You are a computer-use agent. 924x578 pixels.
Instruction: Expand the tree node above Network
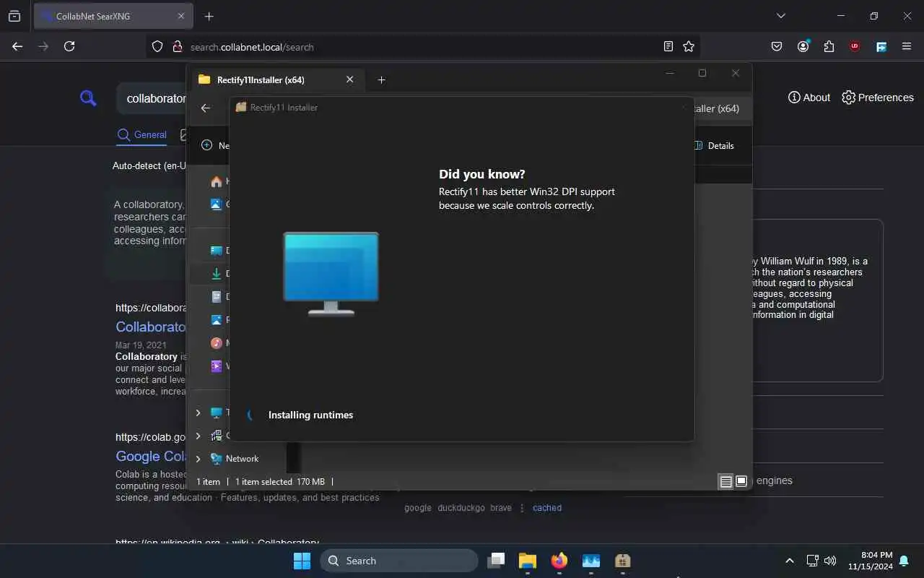pos(199,436)
